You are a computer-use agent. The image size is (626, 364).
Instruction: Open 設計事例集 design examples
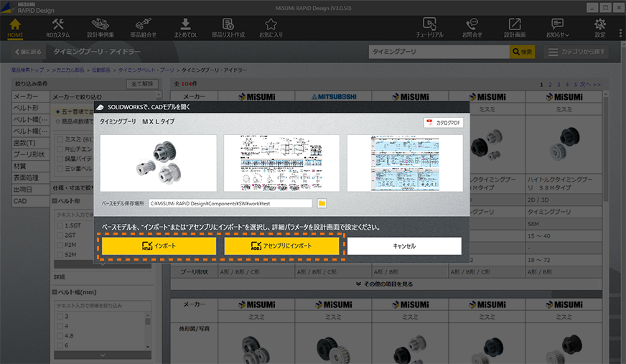[x=101, y=28]
